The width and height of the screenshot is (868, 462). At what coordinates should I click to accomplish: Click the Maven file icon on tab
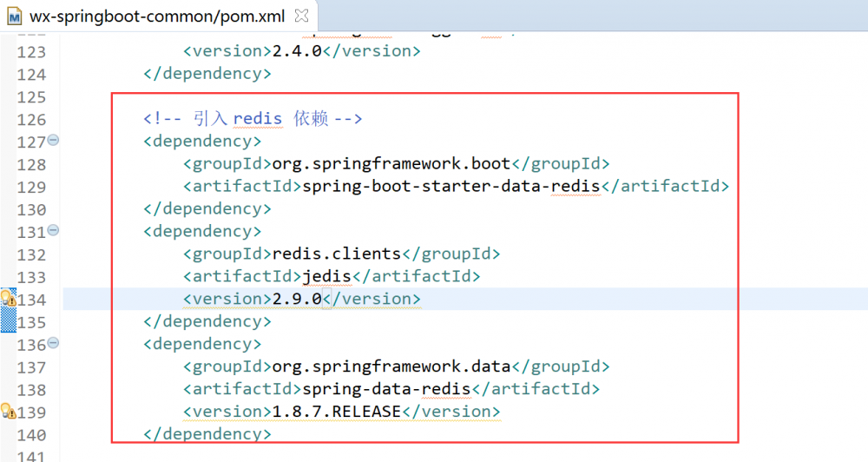pyautogui.click(x=15, y=16)
